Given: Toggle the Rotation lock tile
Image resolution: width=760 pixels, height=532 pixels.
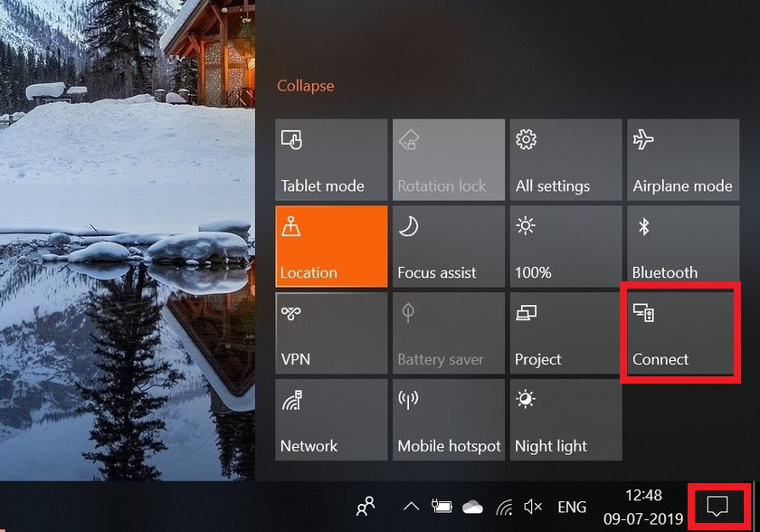Looking at the screenshot, I should 449,160.
